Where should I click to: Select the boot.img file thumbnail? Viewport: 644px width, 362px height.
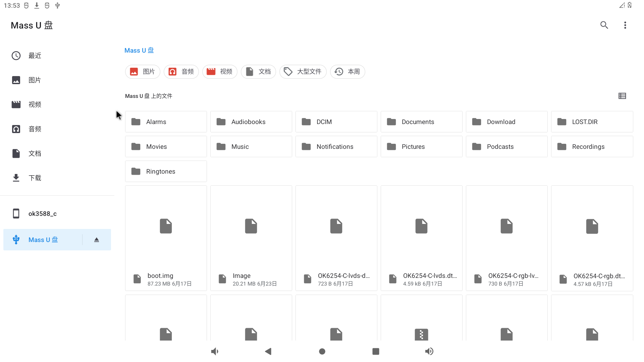click(166, 238)
